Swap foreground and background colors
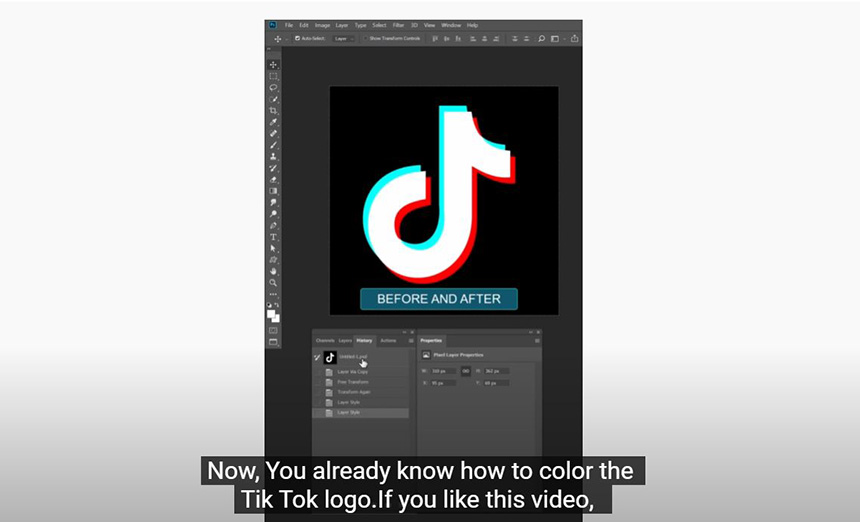This screenshot has height=522, width=860. click(x=277, y=305)
